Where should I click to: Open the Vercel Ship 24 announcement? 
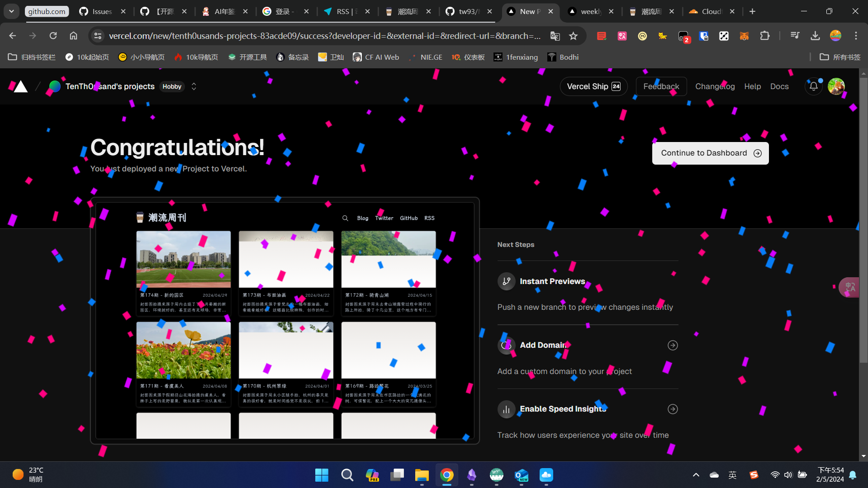[x=593, y=86]
